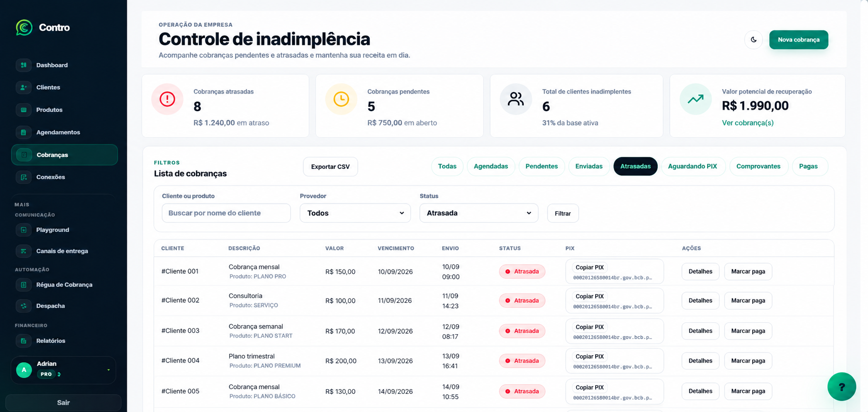Click the Atrasada status badge for #Cliente 003
The width and height of the screenshot is (868, 412).
pos(522,331)
